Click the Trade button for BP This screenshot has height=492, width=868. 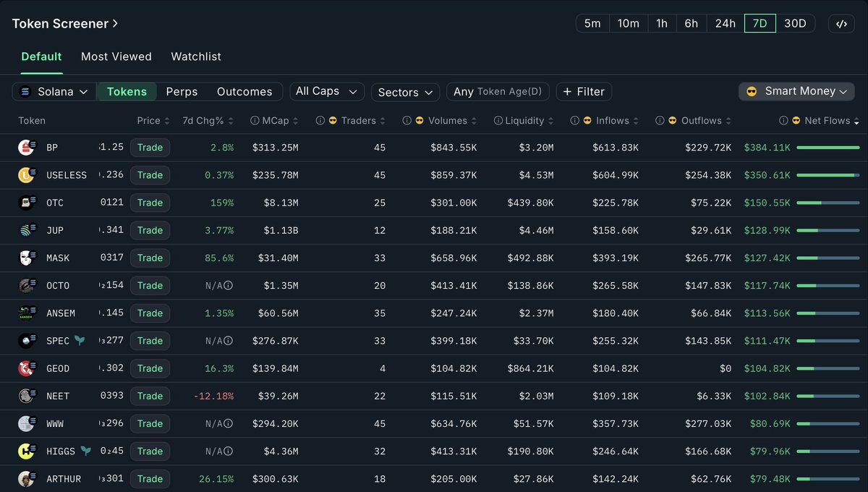150,148
